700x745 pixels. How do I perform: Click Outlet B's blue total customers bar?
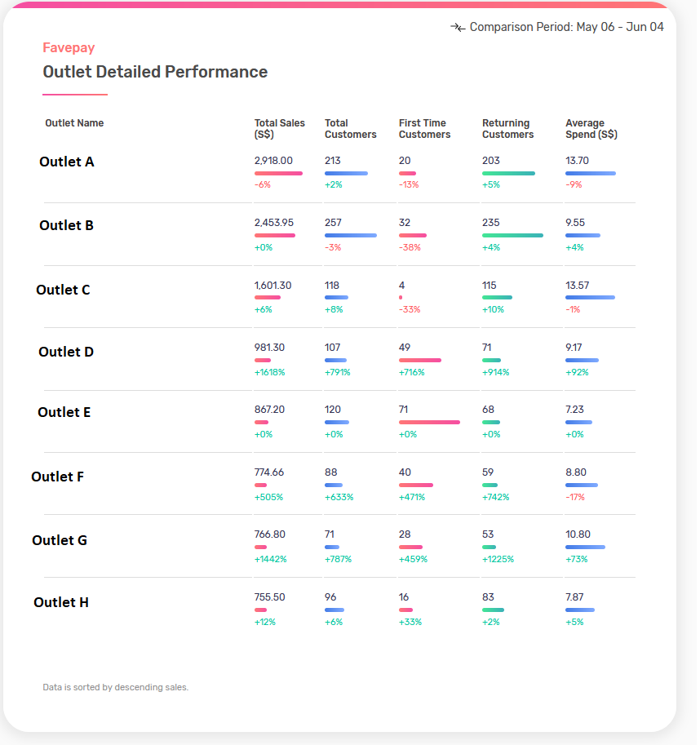352,236
